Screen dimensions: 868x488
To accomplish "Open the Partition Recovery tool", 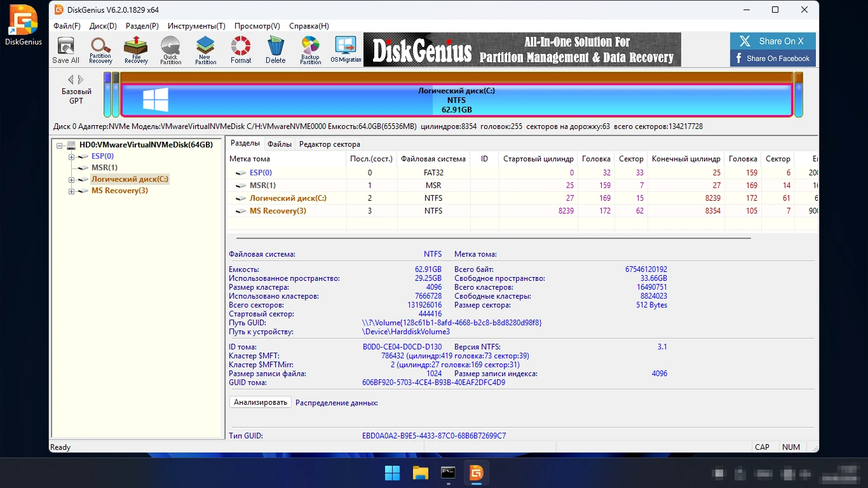I will click(x=100, y=50).
